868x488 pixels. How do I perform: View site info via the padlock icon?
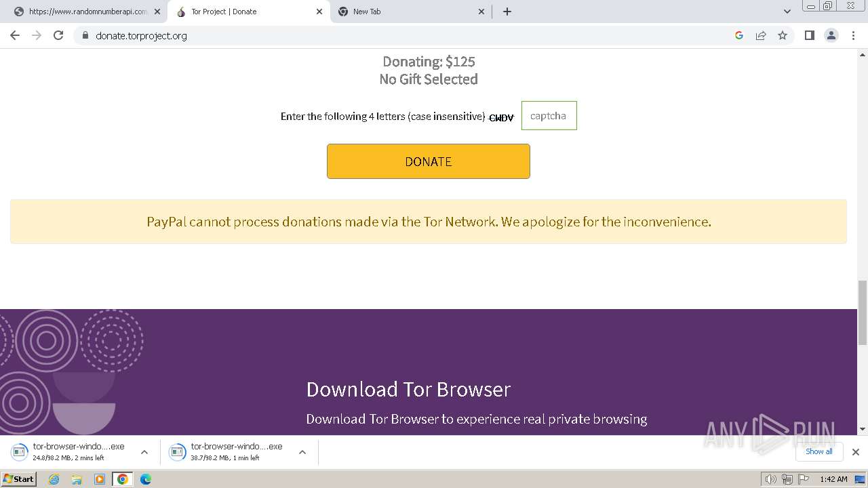[85, 35]
